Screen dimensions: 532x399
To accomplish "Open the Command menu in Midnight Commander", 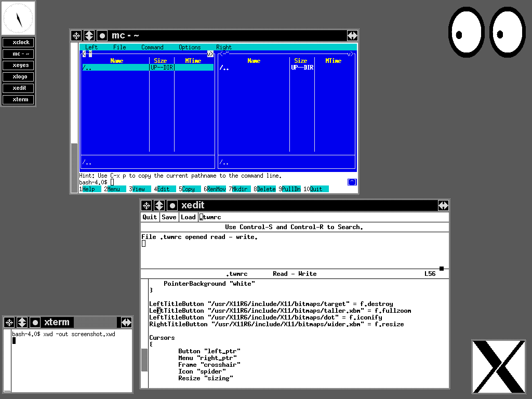I will tap(152, 47).
